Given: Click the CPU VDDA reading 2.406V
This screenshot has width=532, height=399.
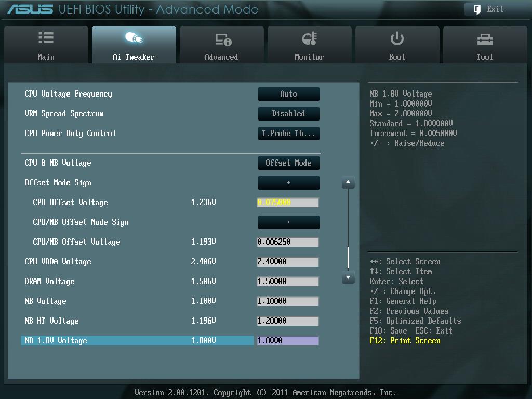Looking at the screenshot, I should click(203, 262).
